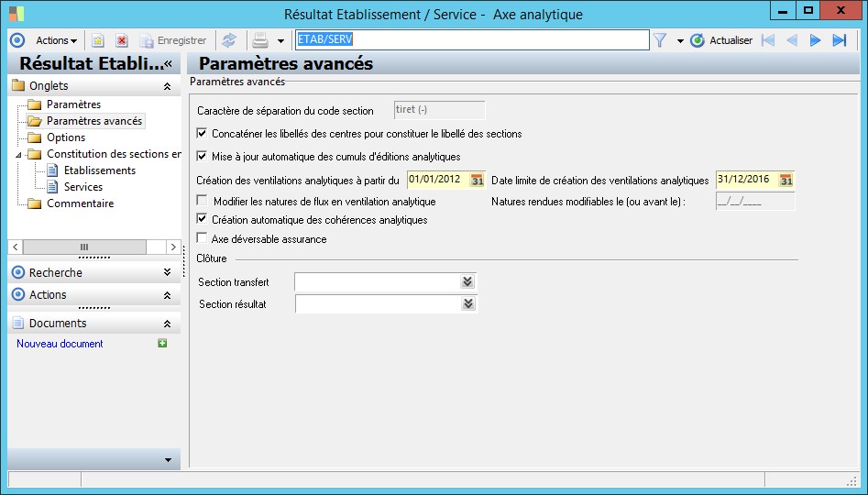Click the ETAB/SERV search field
This screenshot has height=495, width=868.
coord(472,39)
